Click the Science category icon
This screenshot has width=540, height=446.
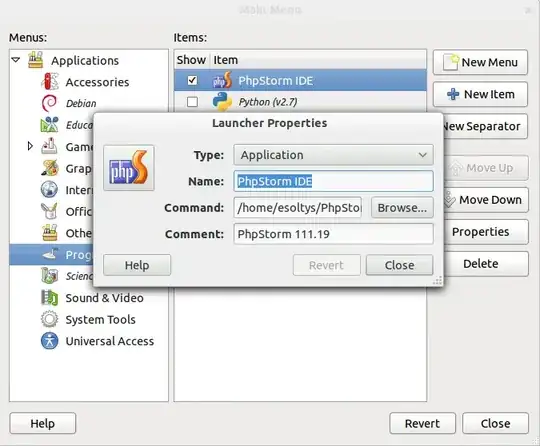[49, 276]
